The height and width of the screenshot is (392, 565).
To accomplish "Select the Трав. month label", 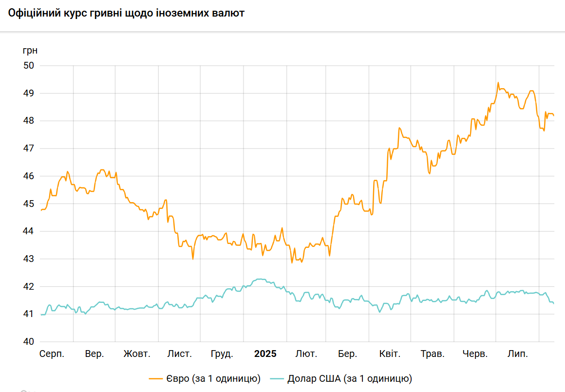I will point(433,354).
